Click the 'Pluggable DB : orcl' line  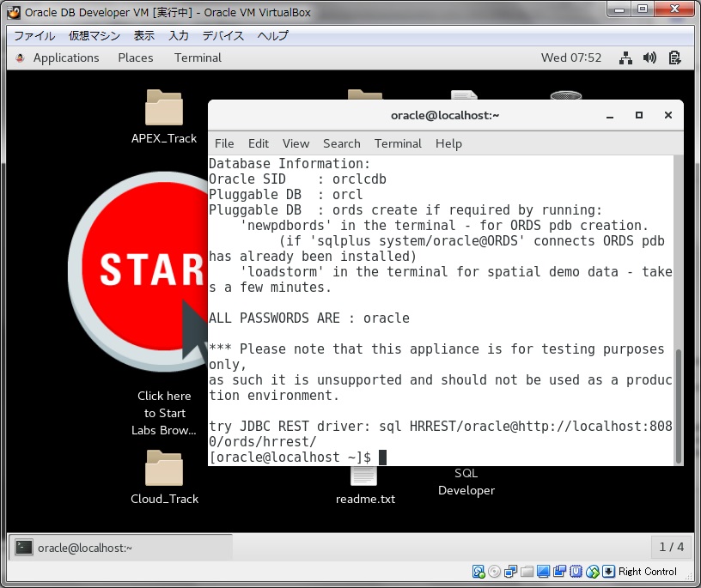tap(286, 195)
